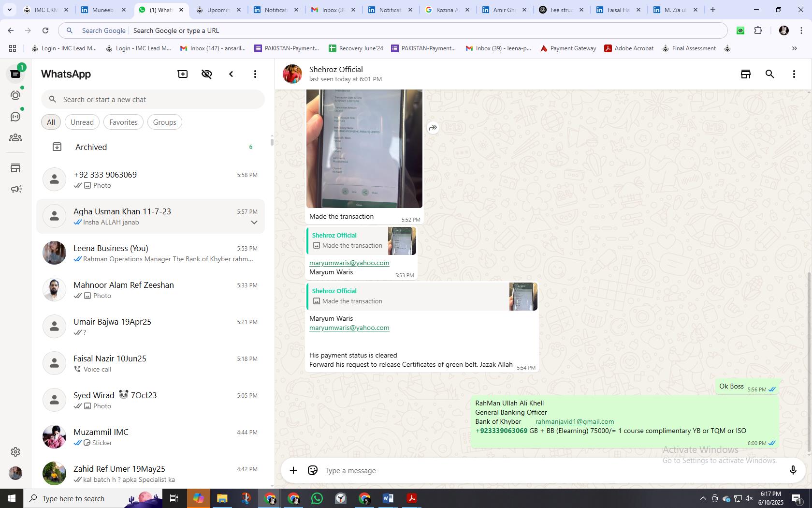Switch to Inbox Gmail browser tab
Screen dimensions: 812x508
point(333,10)
